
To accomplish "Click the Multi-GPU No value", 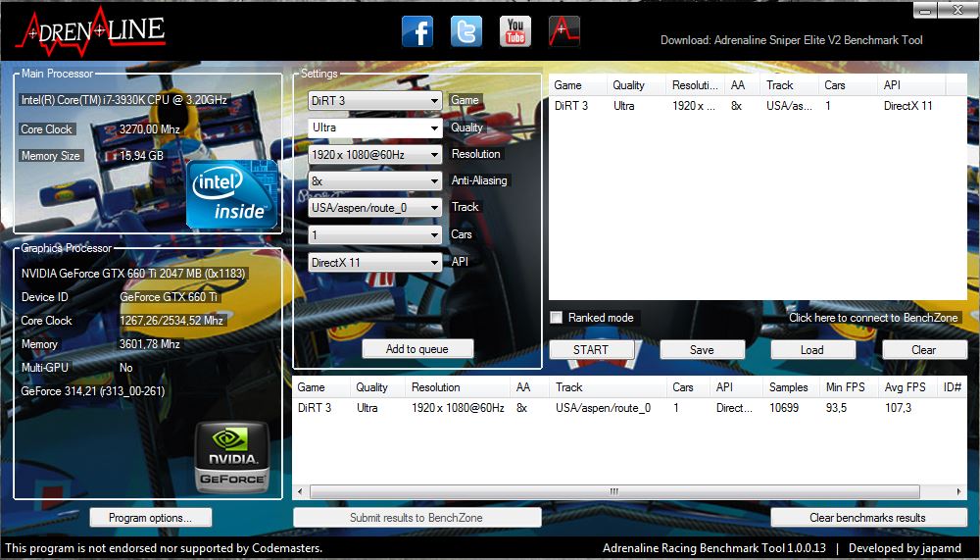I will [125, 368].
